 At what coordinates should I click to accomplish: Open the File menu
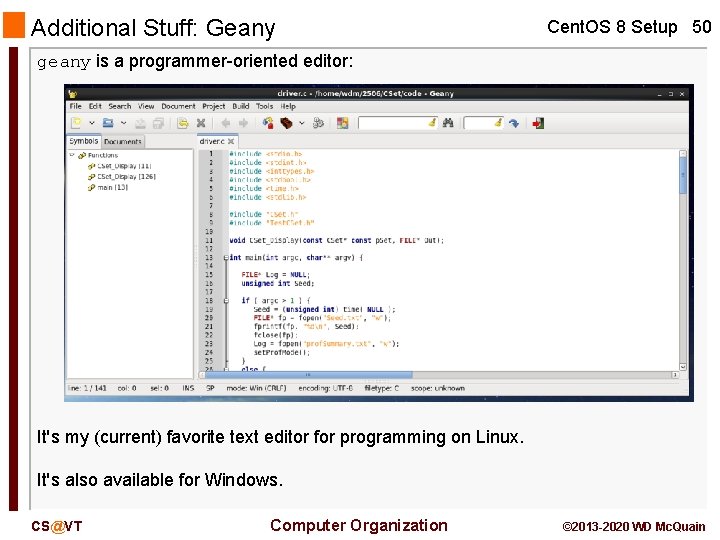pos(75,106)
